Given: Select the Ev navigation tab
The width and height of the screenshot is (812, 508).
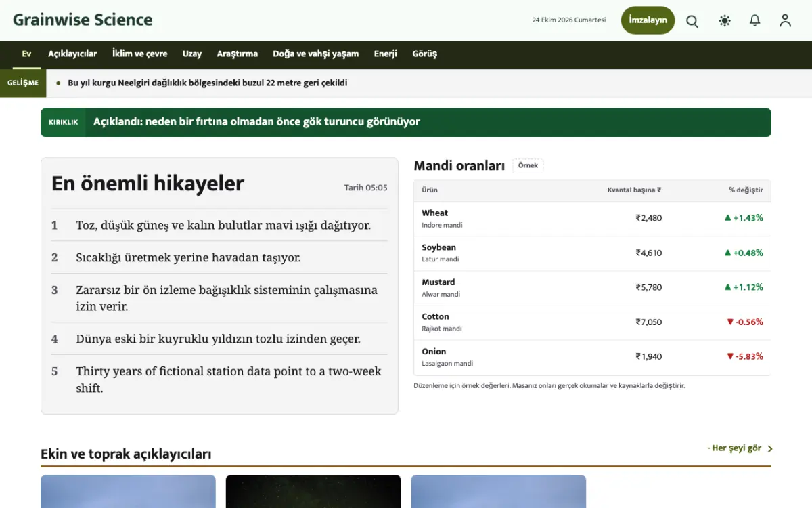Looking at the screenshot, I should (x=26, y=54).
